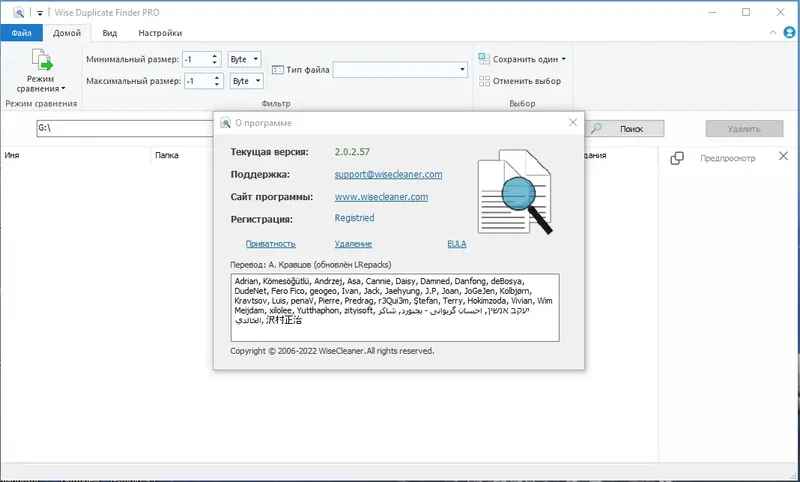Click the Перевод: А. Кравцов text
This screenshot has width=800, height=482.
click(x=311, y=265)
